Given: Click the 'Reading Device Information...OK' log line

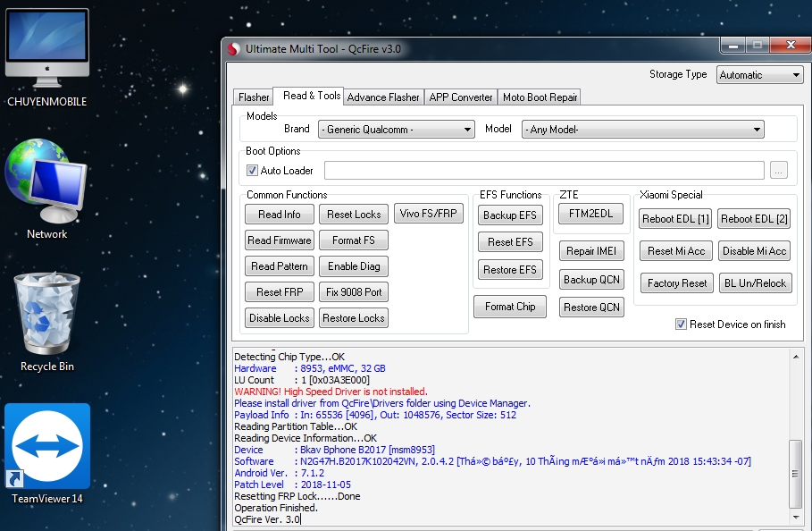Looking at the screenshot, I should (x=306, y=438).
